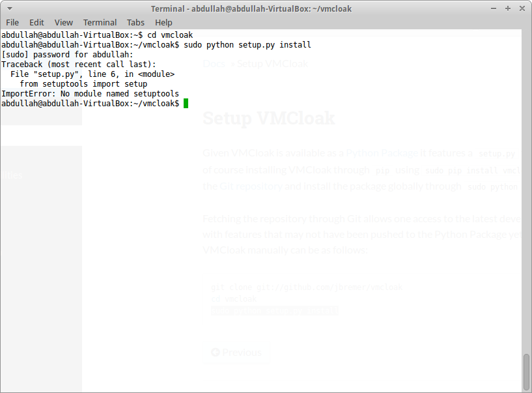Open the Edit menu
The image size is (532, 393).
point(36,22)
